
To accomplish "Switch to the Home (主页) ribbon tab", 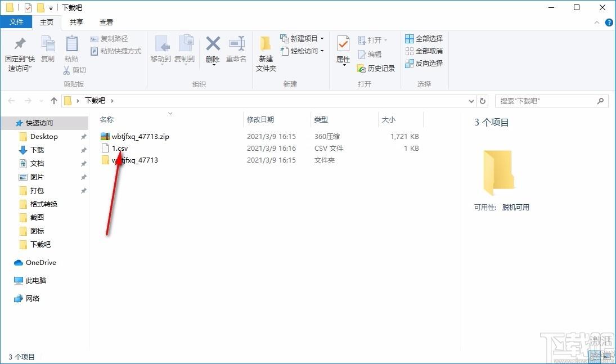I will coord(47,23).
